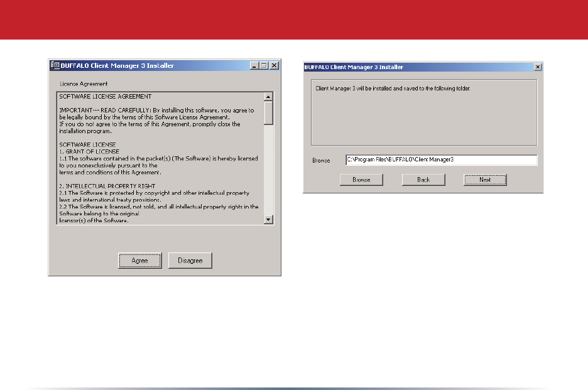Click the lower scrollbar track in the license text
588x390 pixels.
point(268,170)
